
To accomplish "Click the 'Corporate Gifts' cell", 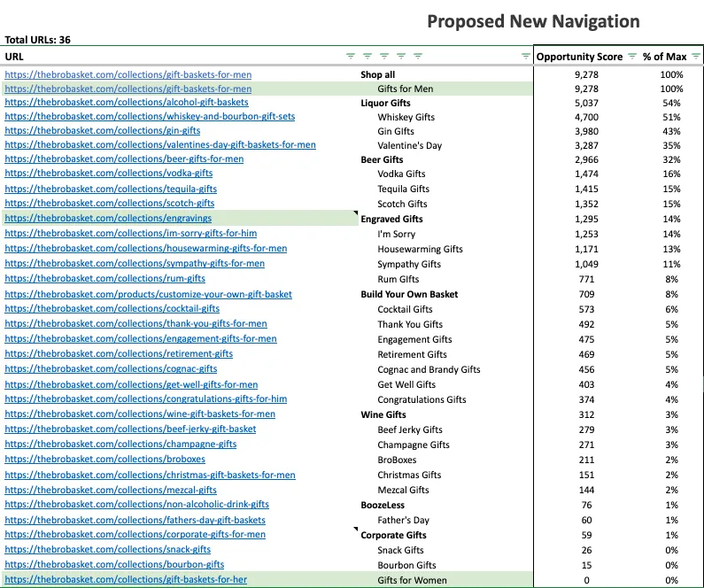I will point(394,535).
